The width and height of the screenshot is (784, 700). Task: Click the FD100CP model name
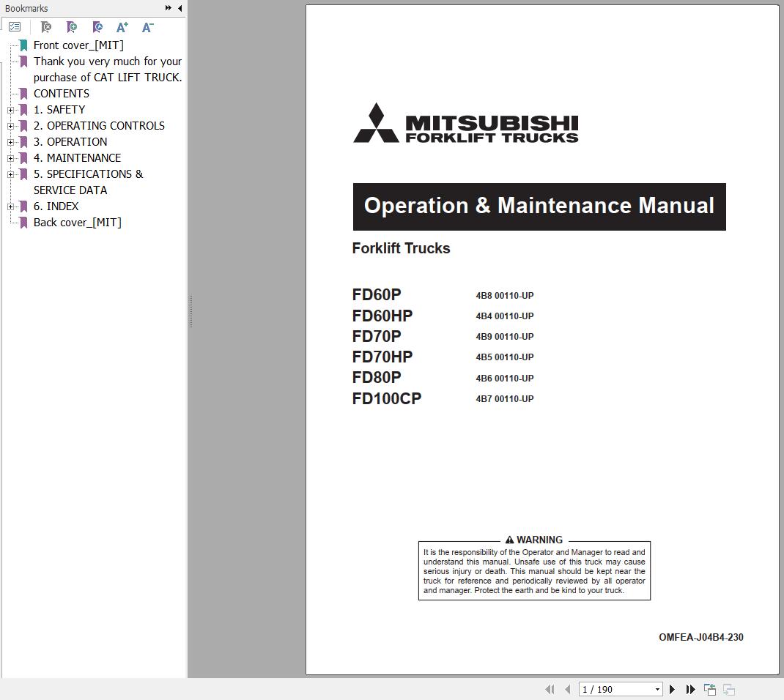pos(387,398)
